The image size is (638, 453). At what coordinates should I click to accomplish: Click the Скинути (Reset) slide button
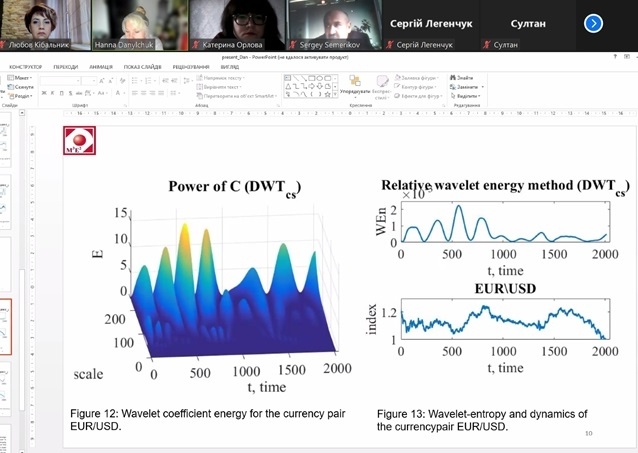(23, 87)
